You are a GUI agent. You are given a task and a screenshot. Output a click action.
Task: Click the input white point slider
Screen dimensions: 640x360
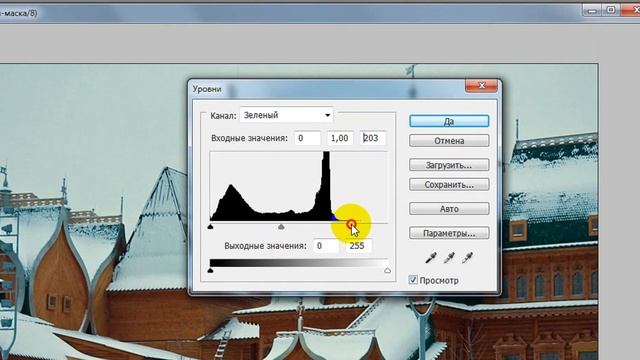(351, 224)
